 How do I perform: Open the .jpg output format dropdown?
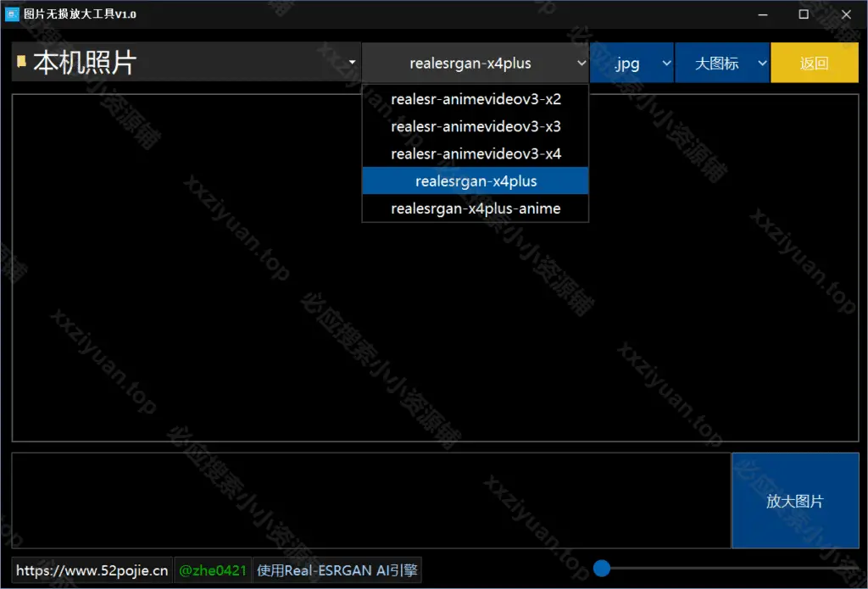[x=632, y=64]
